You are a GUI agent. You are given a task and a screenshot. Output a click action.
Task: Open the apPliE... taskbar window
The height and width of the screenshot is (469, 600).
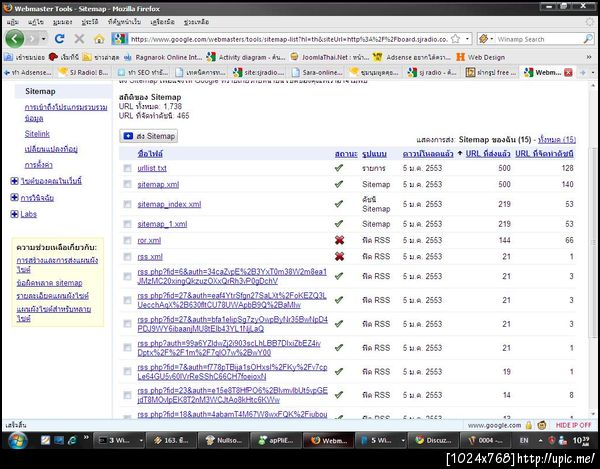(276, 441)
